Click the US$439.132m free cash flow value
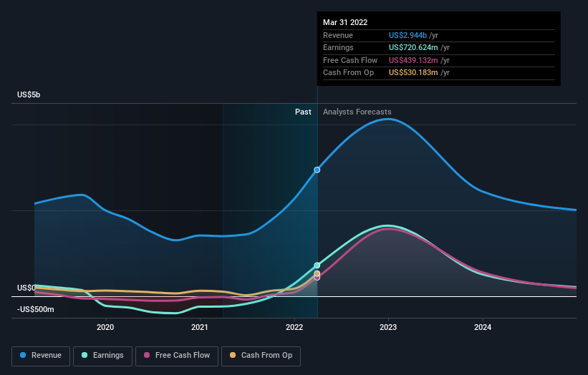The width and height of the screenshot is (588, 375). pyautogui.click(x=413, y=60)
